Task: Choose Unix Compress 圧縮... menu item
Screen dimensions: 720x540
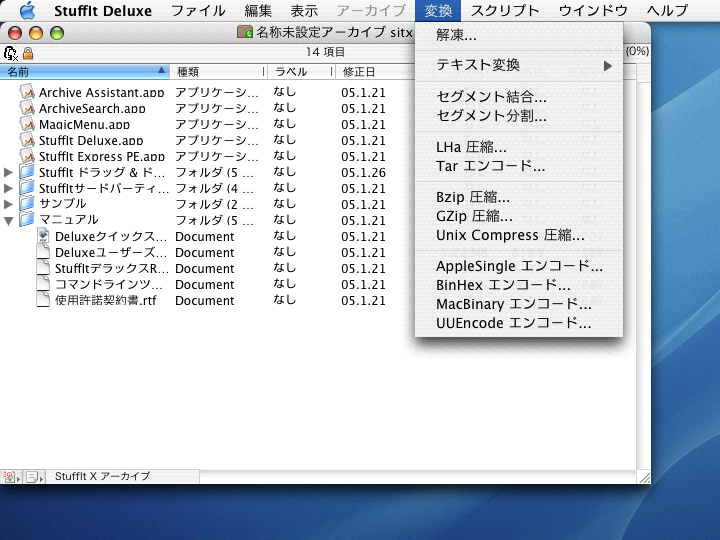Action: 519,235
